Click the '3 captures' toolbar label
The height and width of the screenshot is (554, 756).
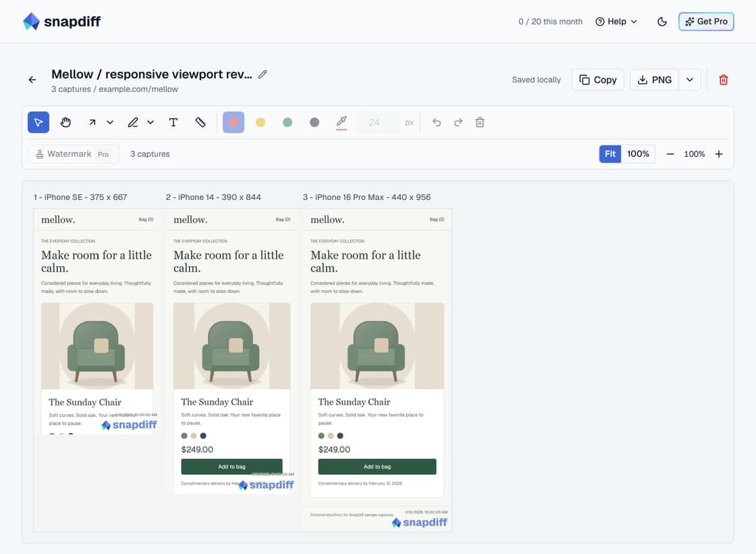150,154
